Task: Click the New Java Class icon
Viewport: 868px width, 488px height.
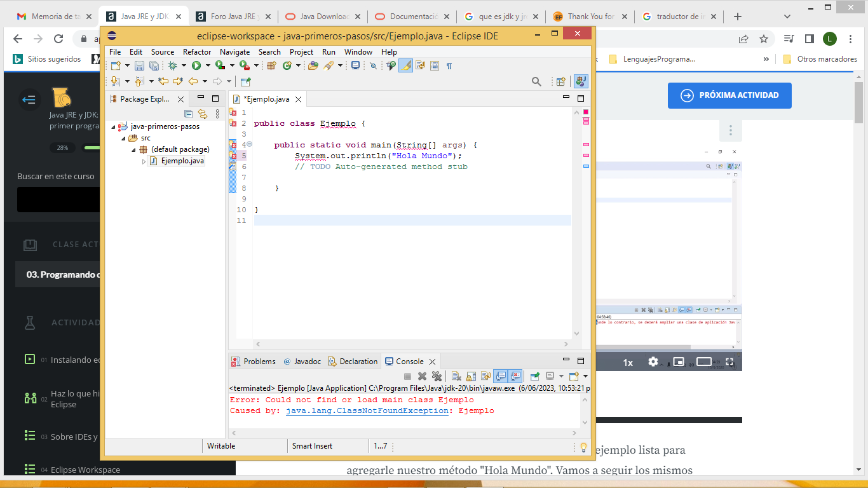Action: coord(287,65)
